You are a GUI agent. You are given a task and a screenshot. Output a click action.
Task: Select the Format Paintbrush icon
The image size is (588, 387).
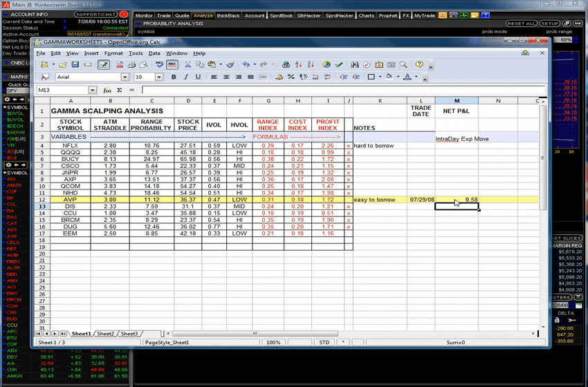coord(230,64)
